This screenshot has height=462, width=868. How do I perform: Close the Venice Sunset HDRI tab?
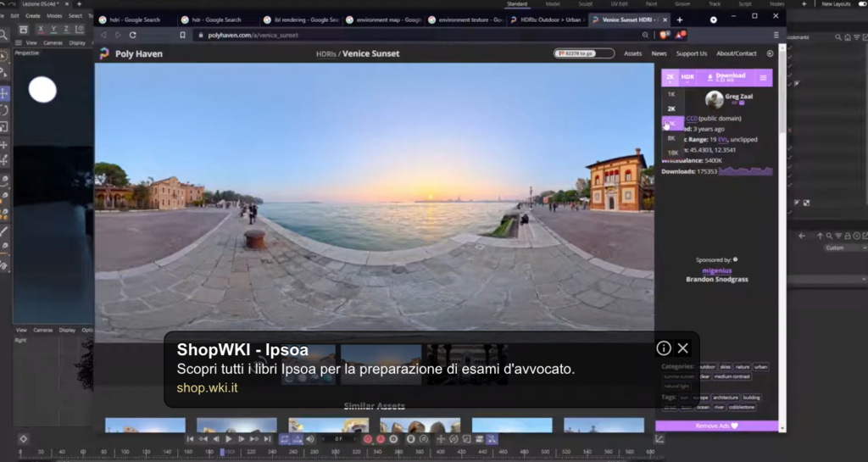665,19
